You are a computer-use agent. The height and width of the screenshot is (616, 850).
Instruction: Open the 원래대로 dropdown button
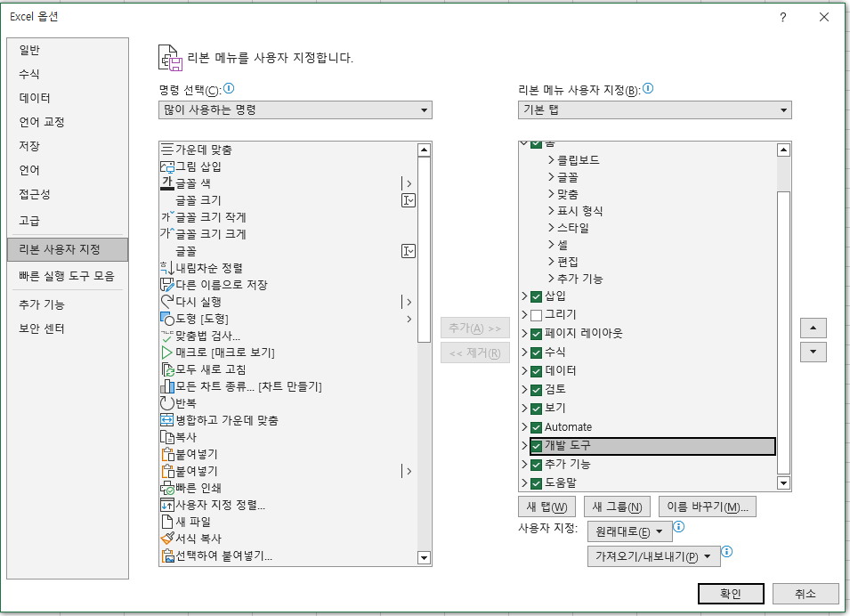coord(630,532)
